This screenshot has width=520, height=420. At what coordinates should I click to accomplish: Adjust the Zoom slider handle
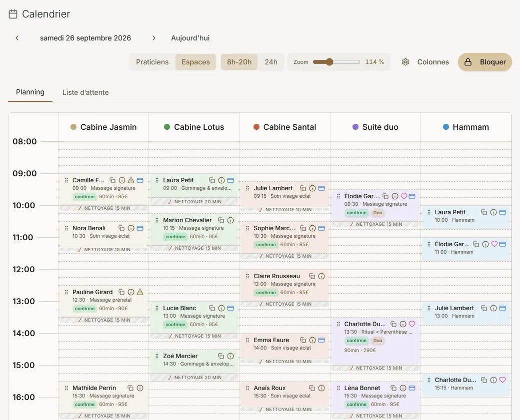click(329, 62)
